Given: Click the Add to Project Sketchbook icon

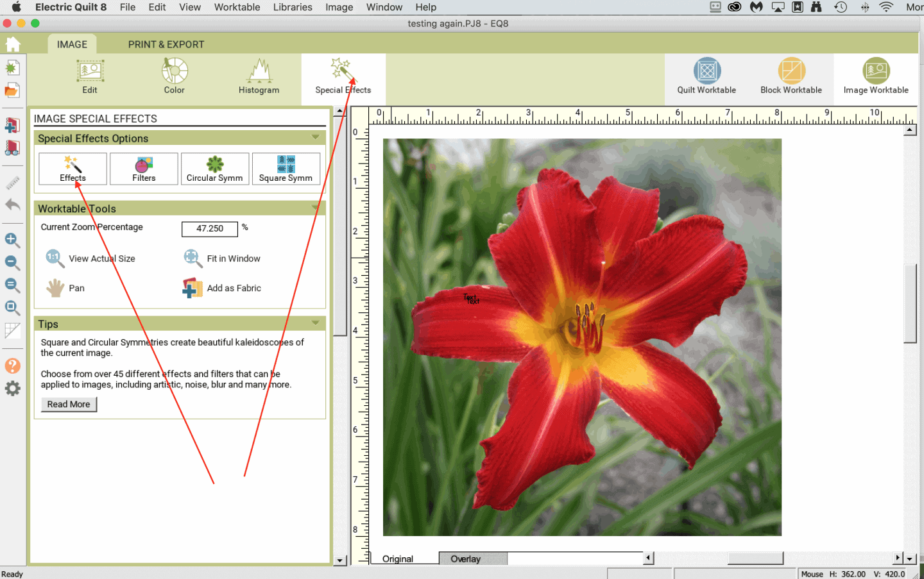Looking at the screenshot, I should coord(12,124).
